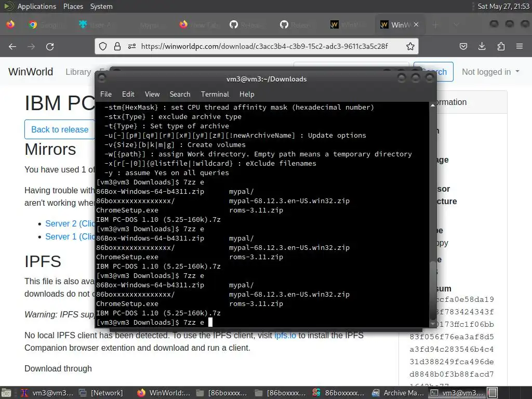Open the terminal Search menu
Screen dimensions: 532x399
point(180,95)
